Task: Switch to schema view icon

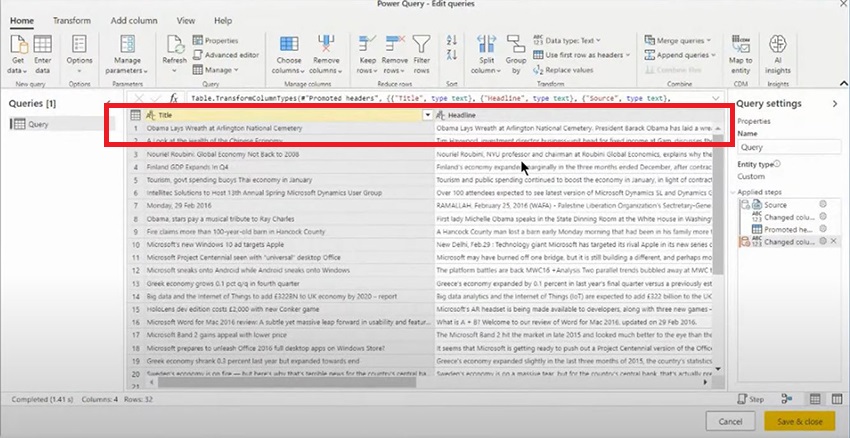Action: (x=836, y=399)
